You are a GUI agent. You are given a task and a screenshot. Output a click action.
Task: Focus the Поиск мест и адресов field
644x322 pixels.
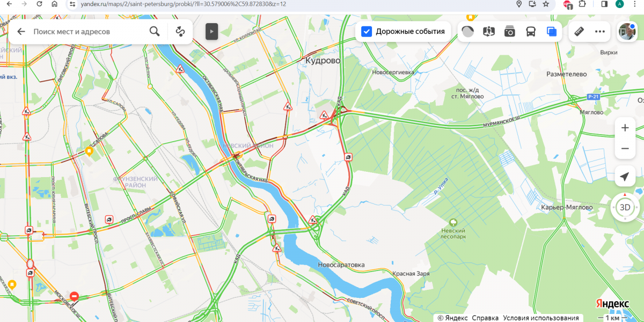pos(86,31)
